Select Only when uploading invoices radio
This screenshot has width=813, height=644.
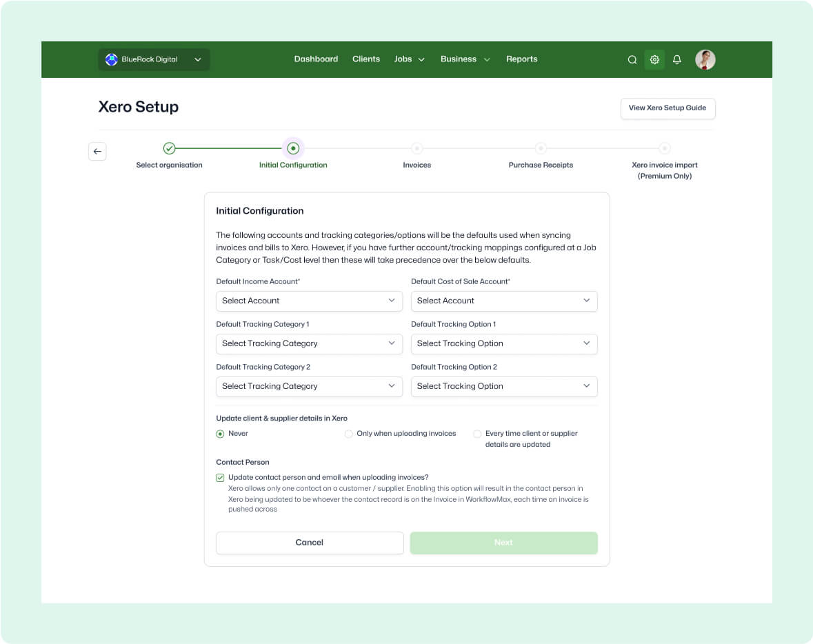[349, 434]
